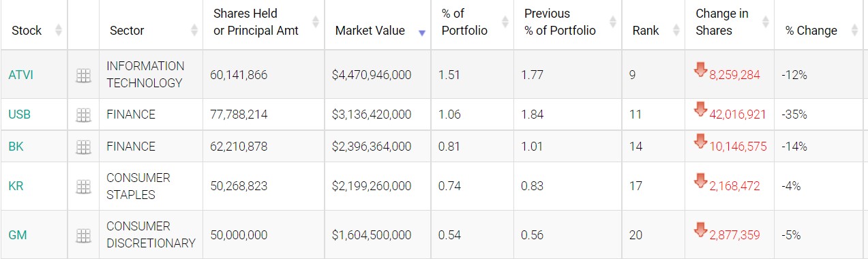Open the USB stock link
The image size is (868, 259).
[19, 115]
